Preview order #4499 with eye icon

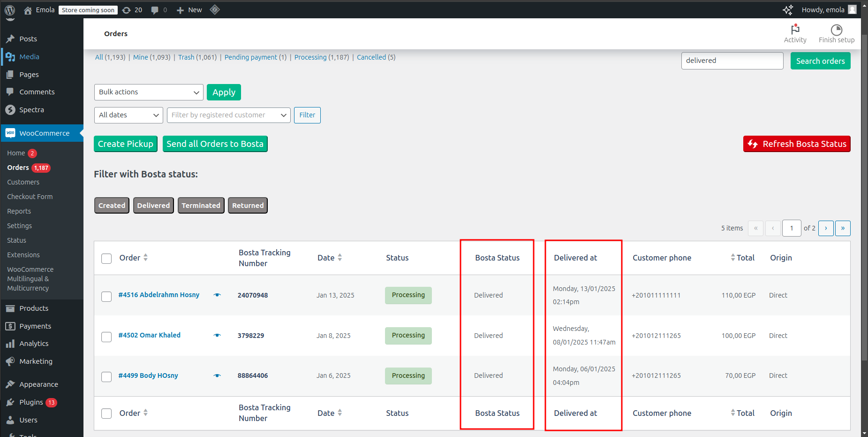click(x=217, y=376)
